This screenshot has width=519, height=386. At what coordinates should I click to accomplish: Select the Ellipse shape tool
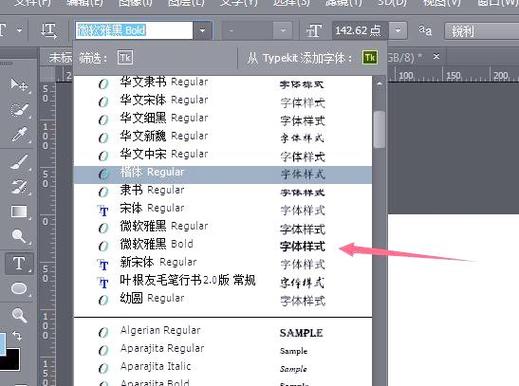coord(19,289)
